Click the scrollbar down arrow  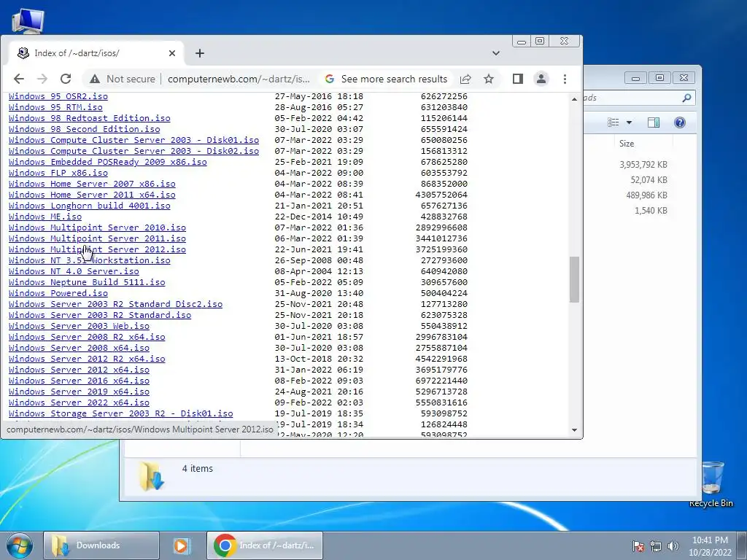pyautogui.click(x=574, y=430)
